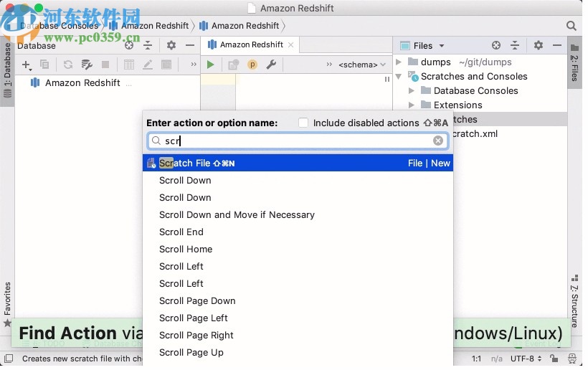Choose Scroll Down and Move if Necessary
This screenshot has width=588, height=370.
298,215
